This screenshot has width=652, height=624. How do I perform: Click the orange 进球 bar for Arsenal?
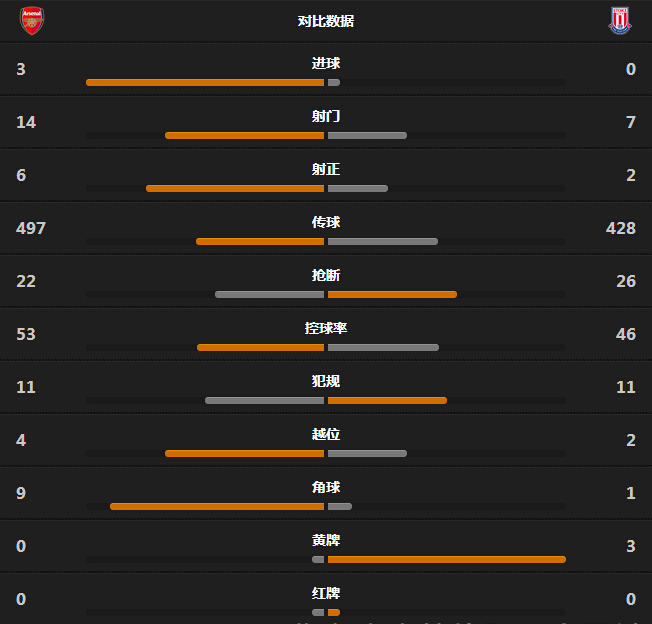(x=205, y=82)
